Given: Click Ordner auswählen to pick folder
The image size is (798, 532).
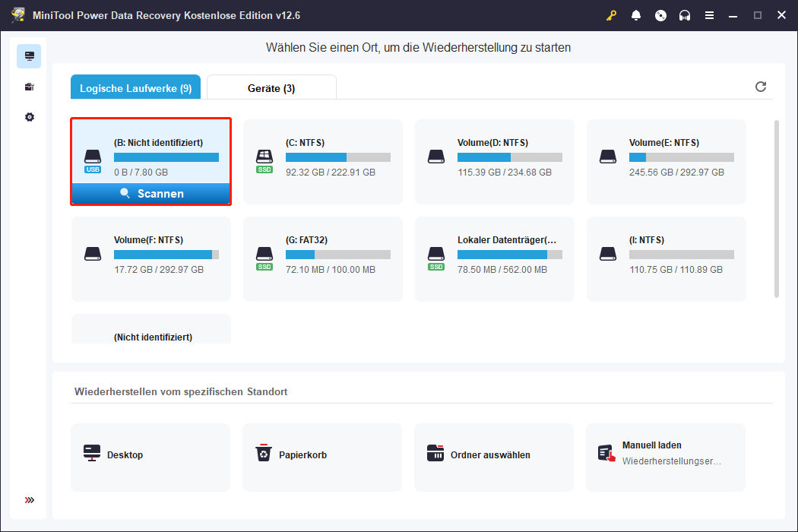Looking at the screenshot, I should (x=494, y=456).
